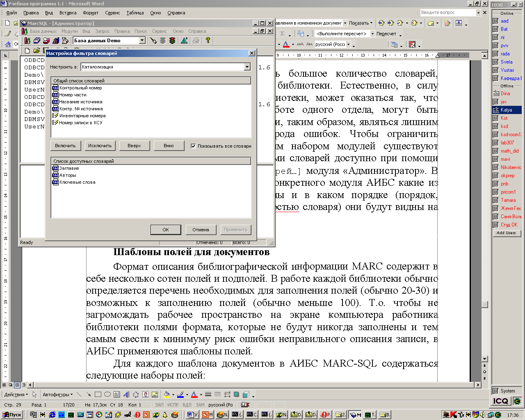This screenshot has width=525, height=420.
Task: Open the 'Введите вопрос' help dropdown arrow
Action: point(478,13)
